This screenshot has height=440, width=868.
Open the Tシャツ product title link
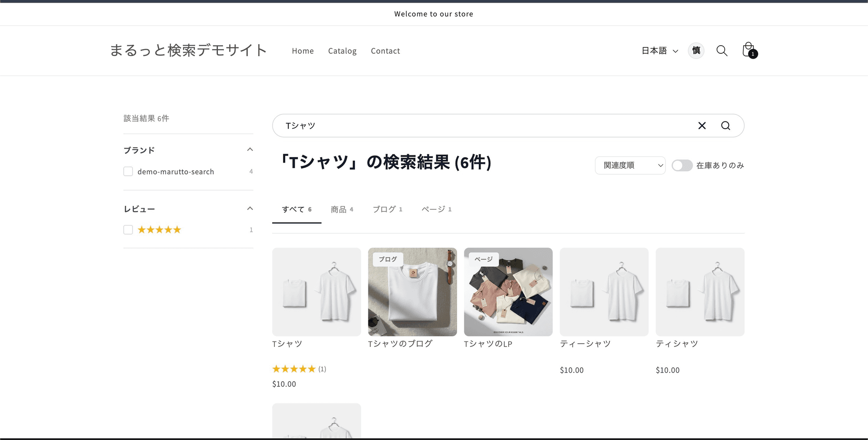(x=287, y=344)
